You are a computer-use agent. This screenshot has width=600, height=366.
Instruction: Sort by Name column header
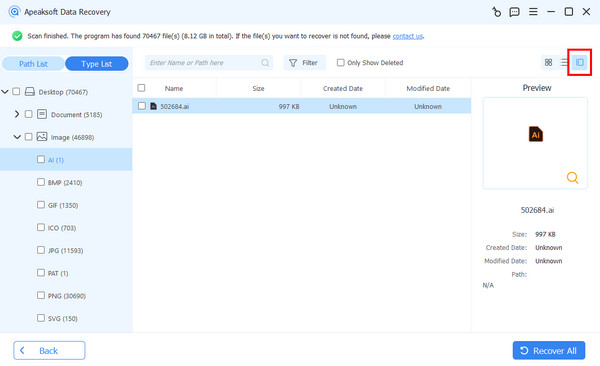pyautogui.click(x=174, y=88)
